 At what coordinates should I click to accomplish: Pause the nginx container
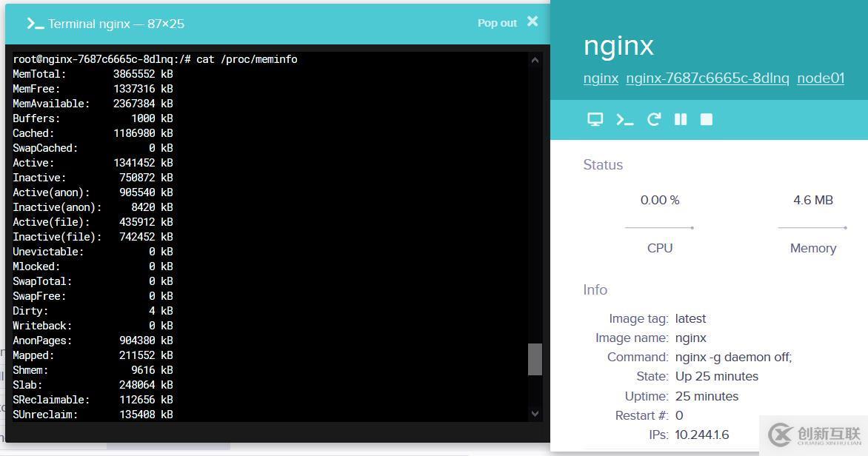click(x=681, y=119)
